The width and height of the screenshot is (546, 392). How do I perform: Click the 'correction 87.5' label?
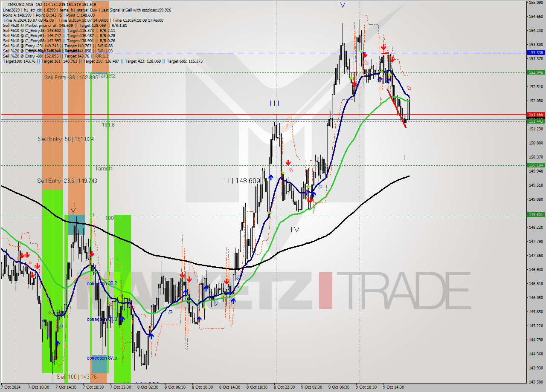[x=102, y=358]
